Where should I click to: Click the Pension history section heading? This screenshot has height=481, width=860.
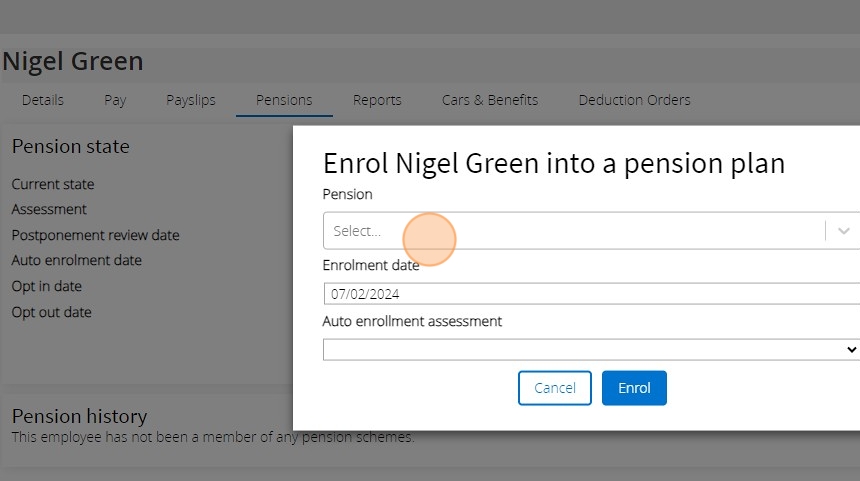79,416
